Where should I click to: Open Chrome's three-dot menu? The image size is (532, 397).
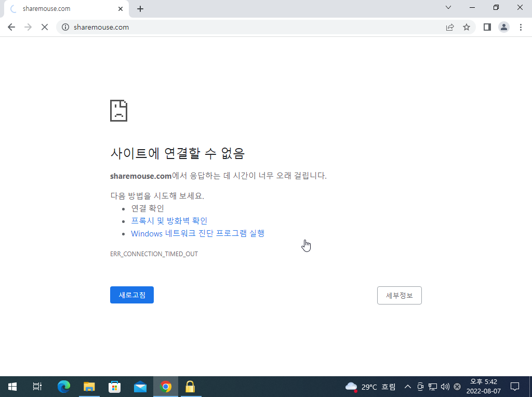tap(521, 27)
